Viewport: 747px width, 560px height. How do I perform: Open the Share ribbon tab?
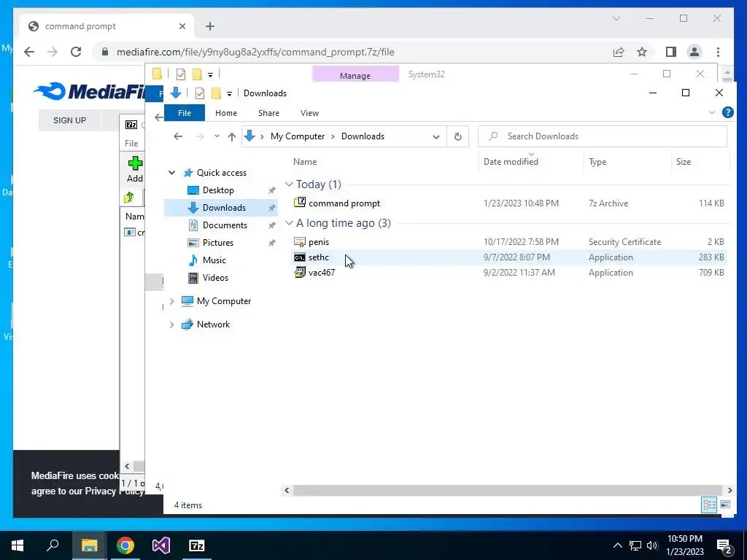point(268,113)
